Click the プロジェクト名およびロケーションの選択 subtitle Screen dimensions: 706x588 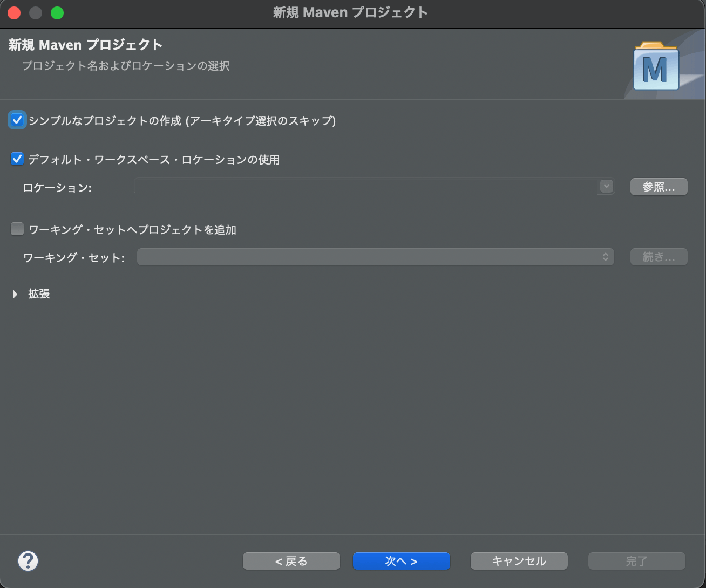126,66
